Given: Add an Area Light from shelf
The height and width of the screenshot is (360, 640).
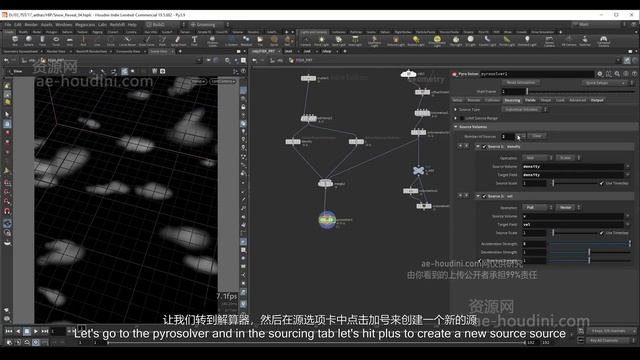Looking at the screenshot, I should [355, 40].
